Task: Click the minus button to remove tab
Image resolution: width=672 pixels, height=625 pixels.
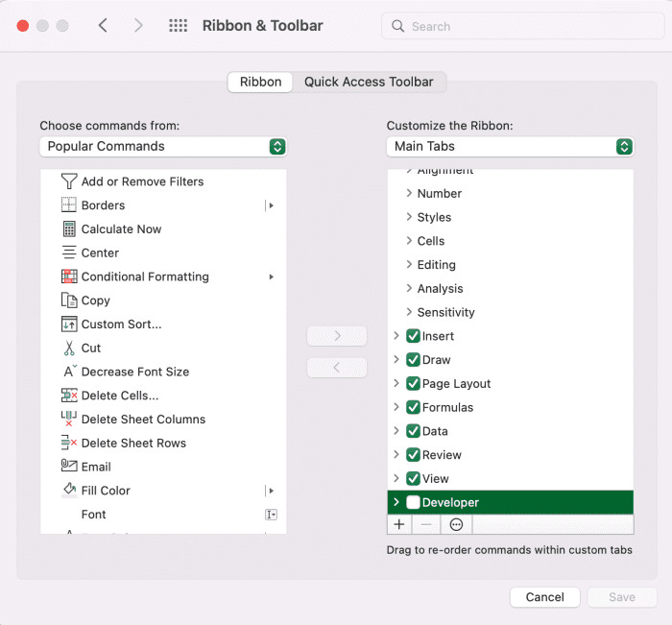Action: (x=426, y=524)
